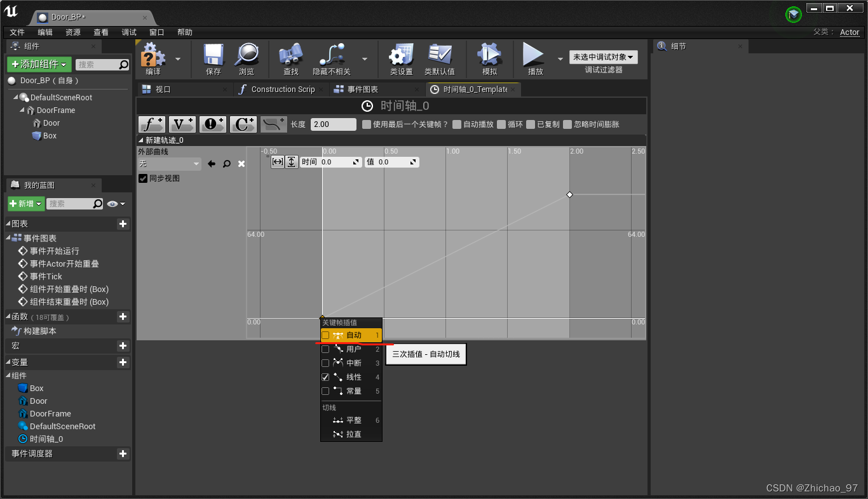Image resolution: width=868 pixels, height=499 pixels.
Task: Enable the Loop (循环) checkbox
Action: tap(501, 124)
